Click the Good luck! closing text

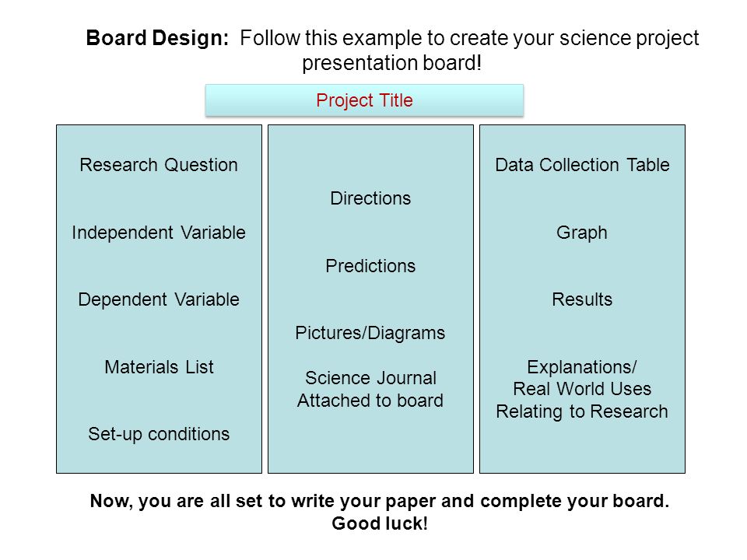coord(380,523)
